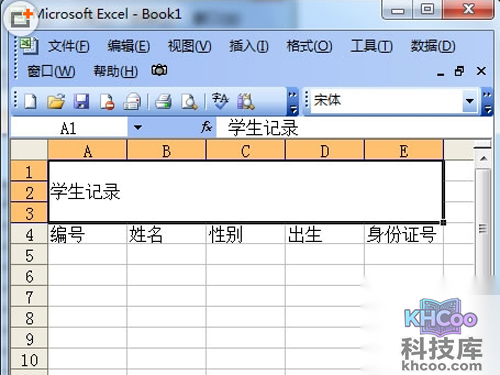Click the E-mail envelope icon
This screenshot has width=500, height=375.
[x=132, y=101]
